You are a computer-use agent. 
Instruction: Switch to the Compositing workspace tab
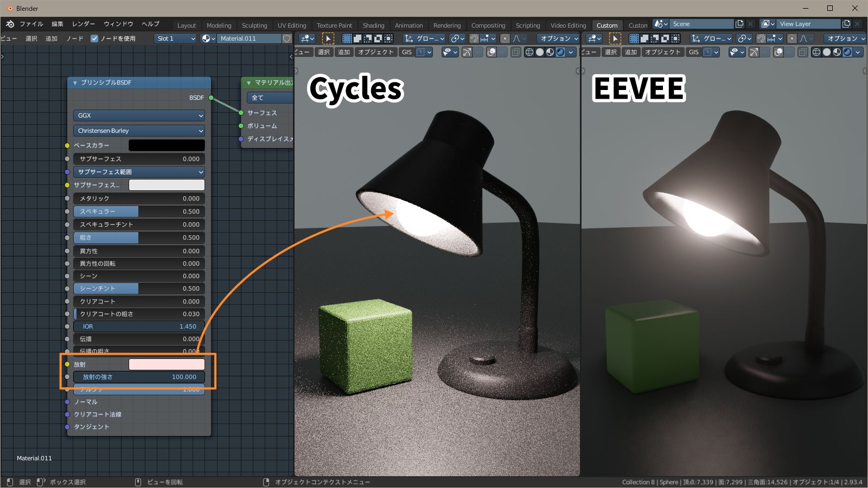(488, 25)
